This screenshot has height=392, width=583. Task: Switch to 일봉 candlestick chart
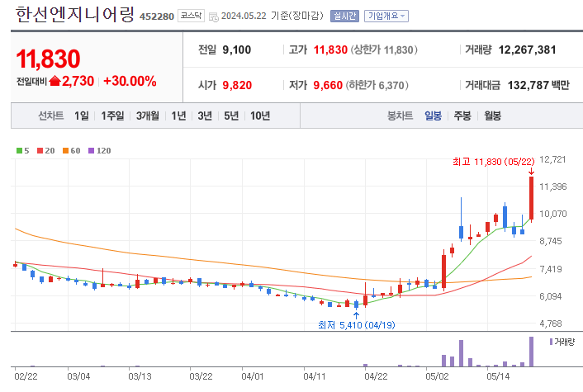tap(434, 116)
